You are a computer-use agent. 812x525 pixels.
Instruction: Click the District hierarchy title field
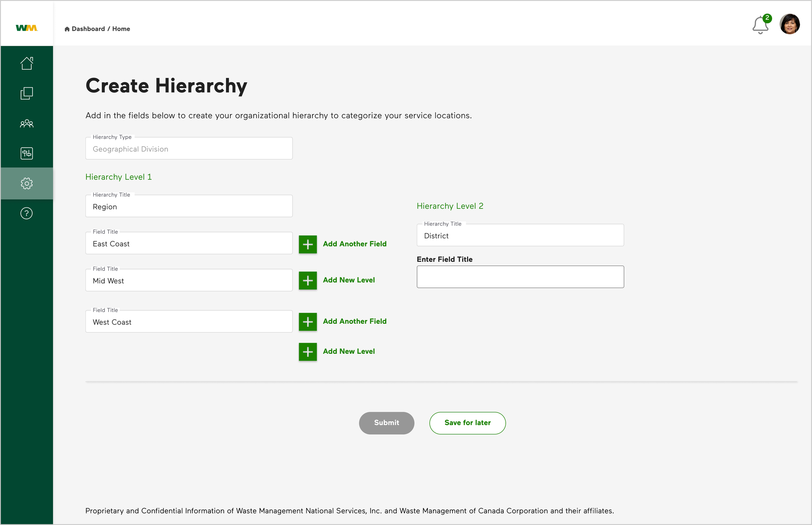click(x=520, y=236)
